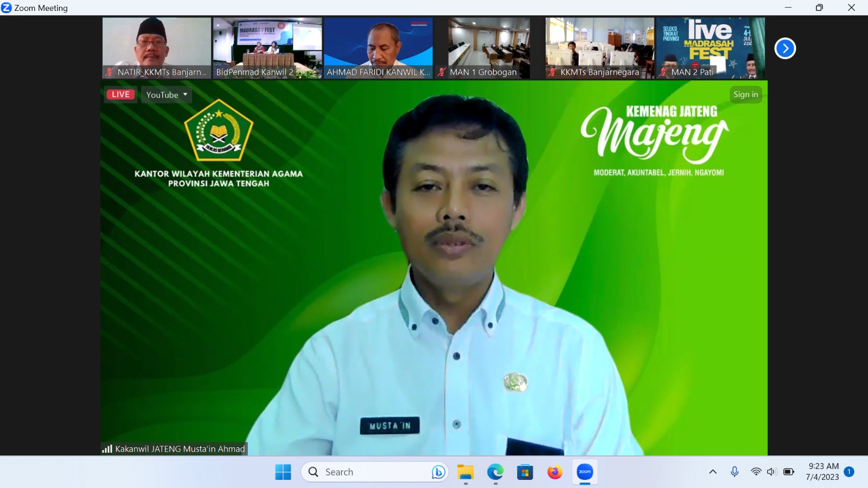
Task: Open the clock showing 9:23 AM 7/4/2023
Action: click(x=822, y=472)
